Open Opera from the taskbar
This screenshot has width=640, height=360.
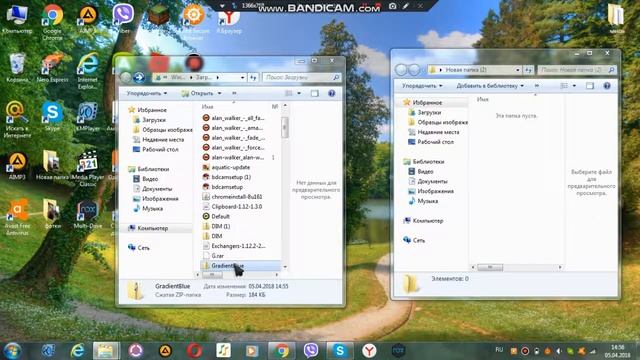(195, 351)
